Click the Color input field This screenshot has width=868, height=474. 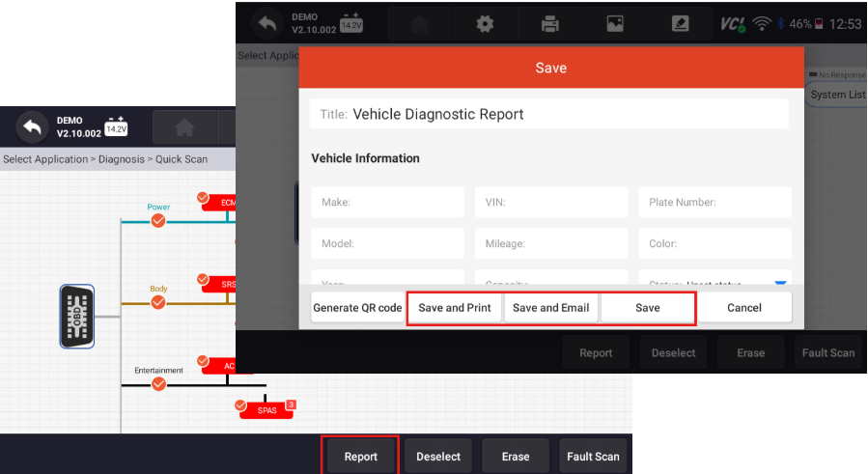tap(714, 243)
